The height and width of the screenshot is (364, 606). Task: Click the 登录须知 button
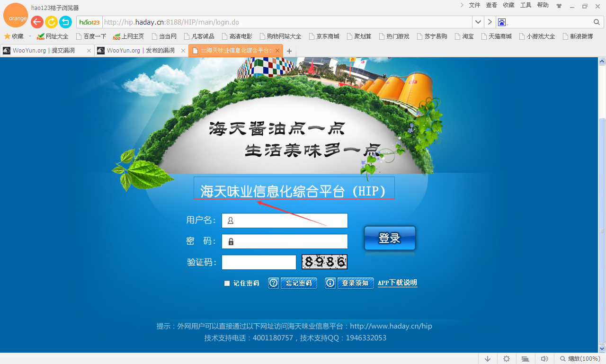point(356,283)
